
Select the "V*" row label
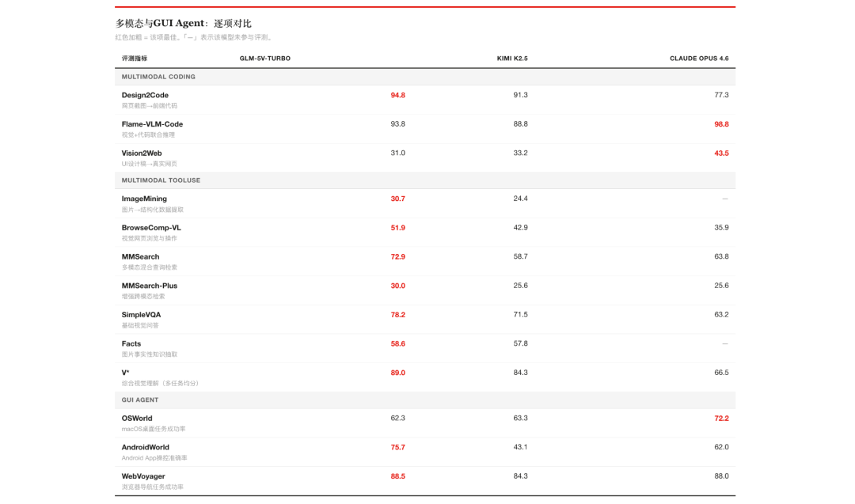click(x=125, y=373)
